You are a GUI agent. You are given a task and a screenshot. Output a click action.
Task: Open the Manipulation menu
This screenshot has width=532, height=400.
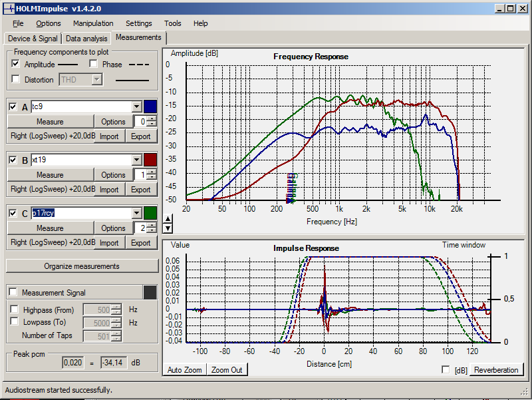[x=93, y=23]
